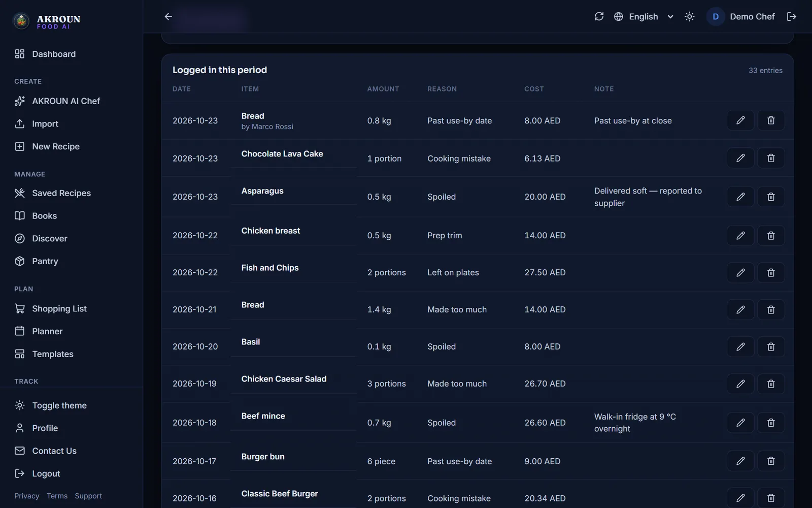This screenshot has width=812, height=508.
Task: Edit the Beef mince entry
Action: tap(740, 422)
